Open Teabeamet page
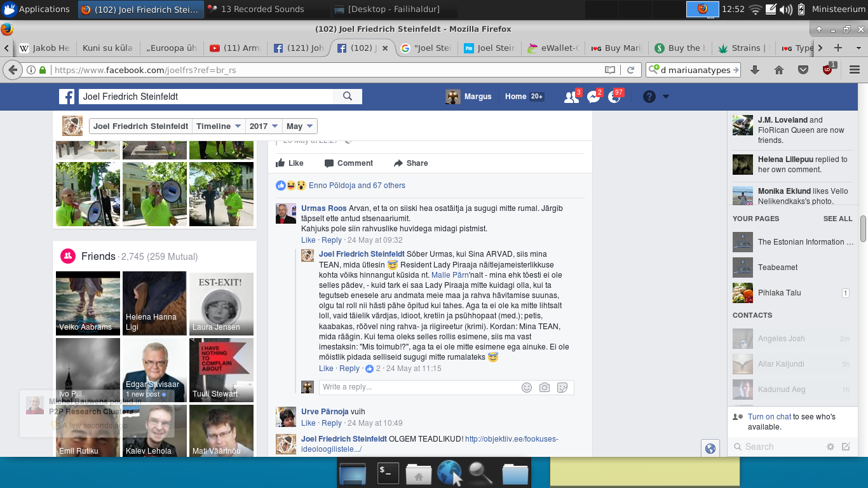 [x=778, y=268]
